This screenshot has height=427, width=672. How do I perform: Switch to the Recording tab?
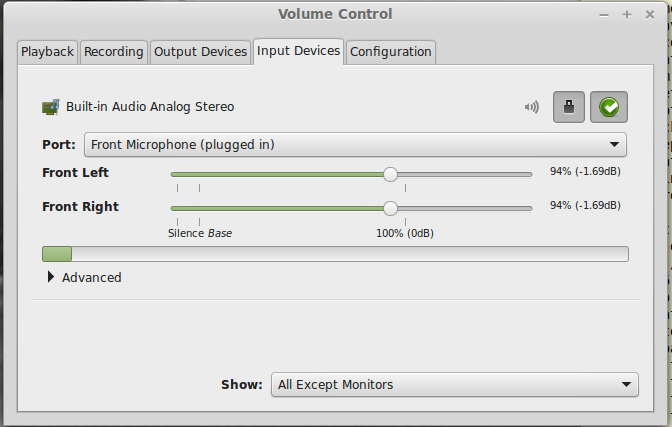click(x=114, y=52)
